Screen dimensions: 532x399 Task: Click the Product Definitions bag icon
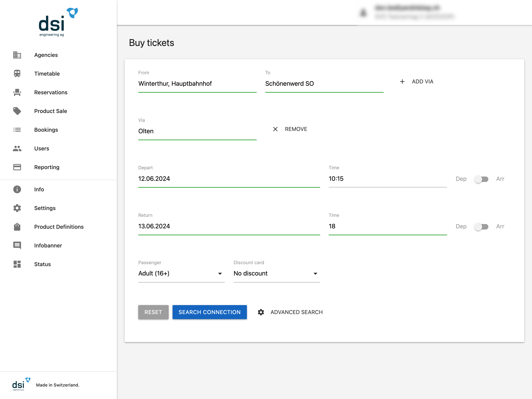click(x=17, y=227)
